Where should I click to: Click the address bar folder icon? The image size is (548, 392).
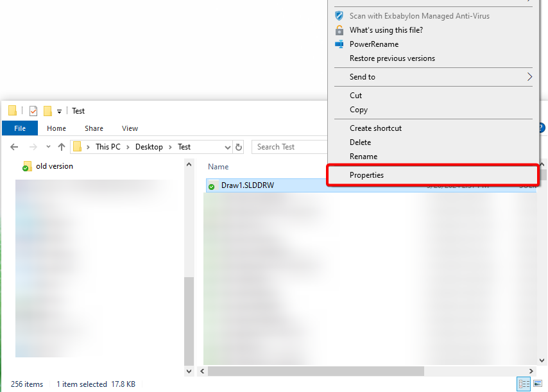[78, 147]
